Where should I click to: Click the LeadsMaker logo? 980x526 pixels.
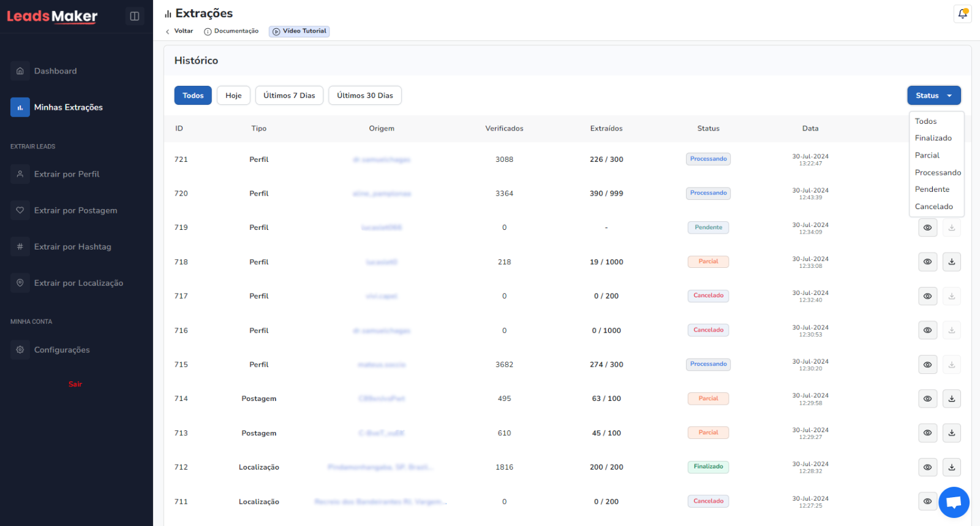pyautogui.click(x=52, y=17)
